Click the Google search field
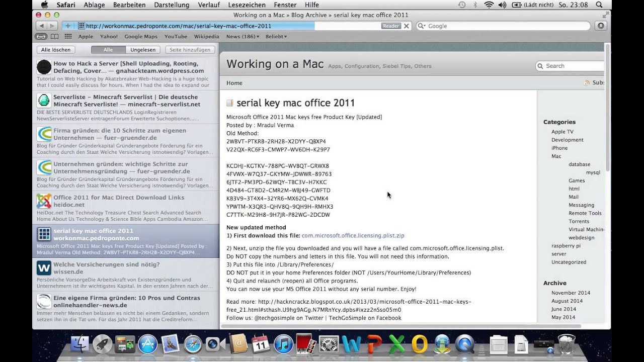The width and height of the screenshot is (644, 362). (503, 26)
